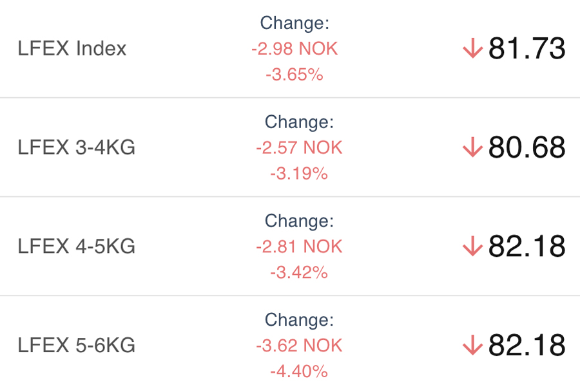Click the -3.62 NOK change value
The width and height of the screenshot is (580, 392).
pyautogui.click(x=299, y=346)
